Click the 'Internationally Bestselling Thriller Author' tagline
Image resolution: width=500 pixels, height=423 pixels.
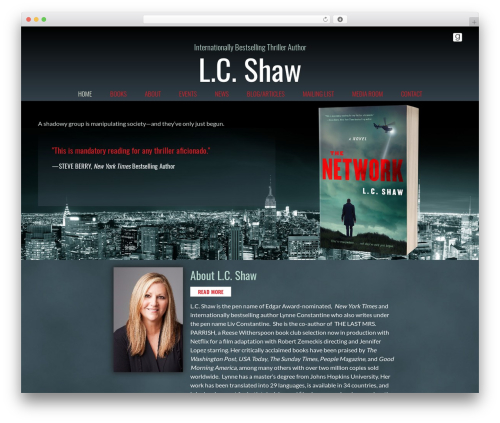coord(250,48)
